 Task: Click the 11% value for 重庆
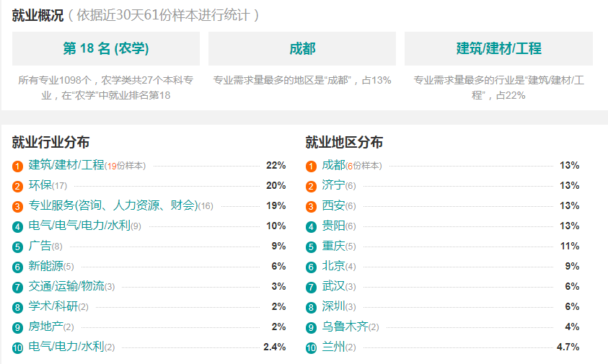coord(570,246)
